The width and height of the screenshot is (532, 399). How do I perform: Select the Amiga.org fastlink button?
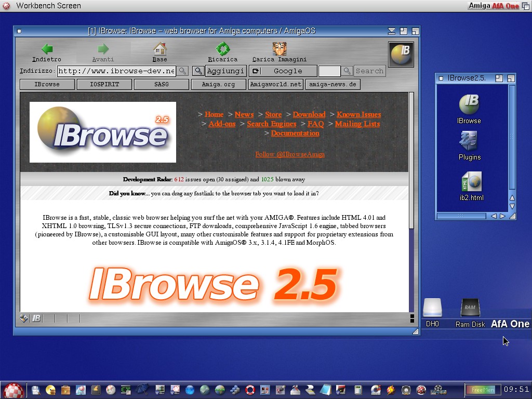pos(218,84)
